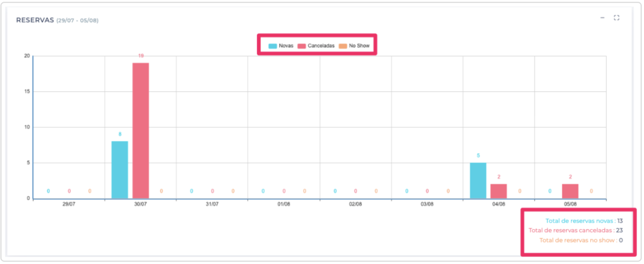The width and height of the screenshot is (644, 264).
Task: Click the 19 value label above bar
Action: [x=141, y=56]
